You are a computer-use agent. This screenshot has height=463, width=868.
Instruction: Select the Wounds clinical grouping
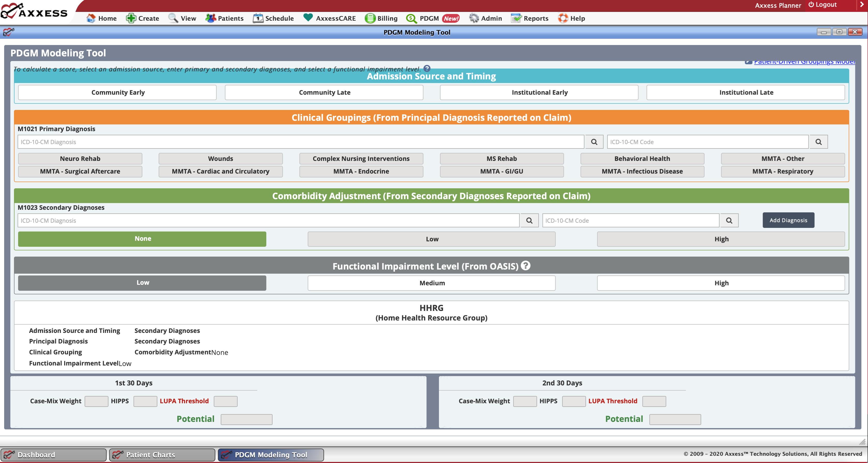[220, 159]
